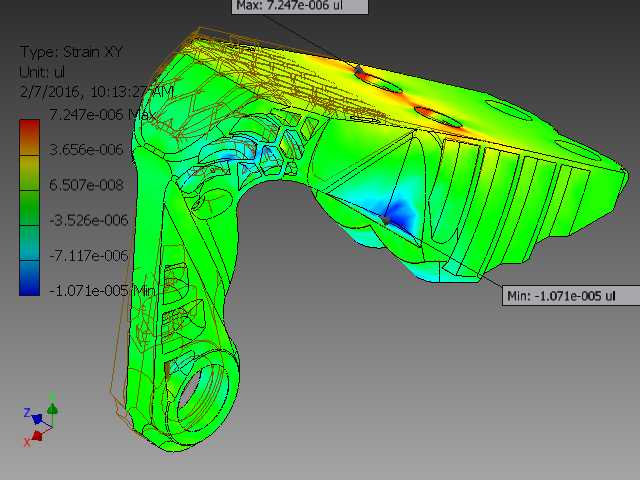Click the -3.526e-006 legend value

tap(89, 220)
